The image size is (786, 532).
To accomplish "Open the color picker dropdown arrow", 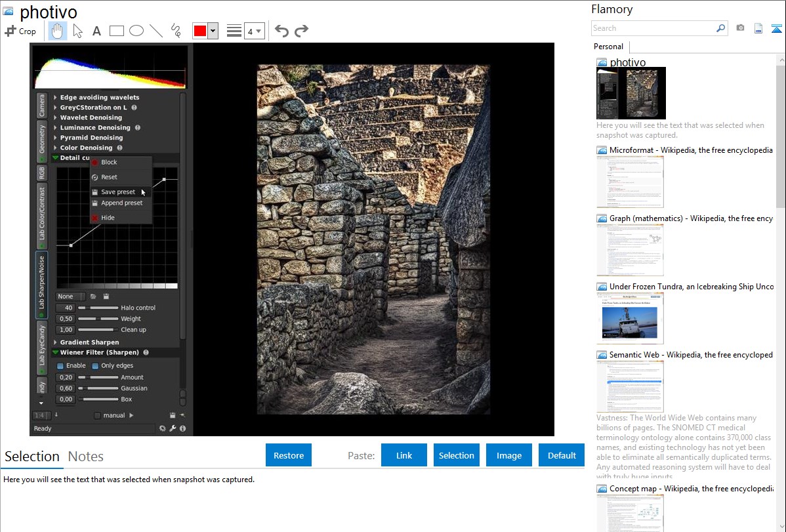I will tap(213, 31).
